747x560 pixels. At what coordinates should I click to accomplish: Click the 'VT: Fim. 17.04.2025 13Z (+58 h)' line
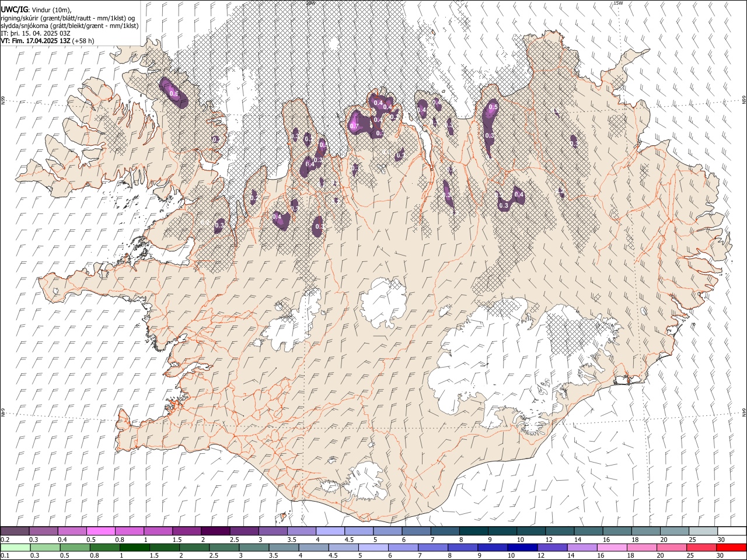point(47,41)
